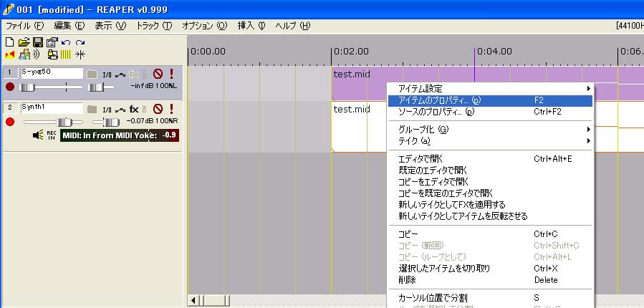Viewport: 644px width, 308px height.
Task: Click the Open project folder icon
Action: pos(24,42)
